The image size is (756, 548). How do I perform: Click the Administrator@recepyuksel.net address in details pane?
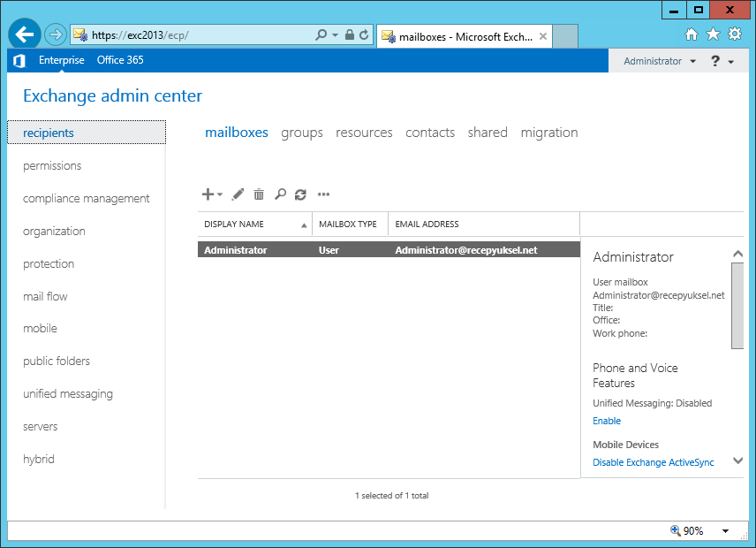click(659, 295)
